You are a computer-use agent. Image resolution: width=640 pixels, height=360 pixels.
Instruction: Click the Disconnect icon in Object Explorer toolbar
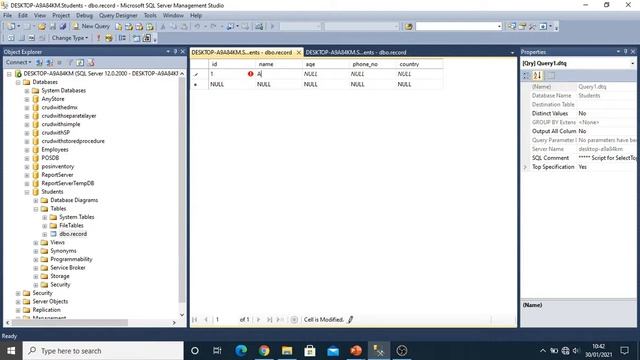click(x=49, y=62)
